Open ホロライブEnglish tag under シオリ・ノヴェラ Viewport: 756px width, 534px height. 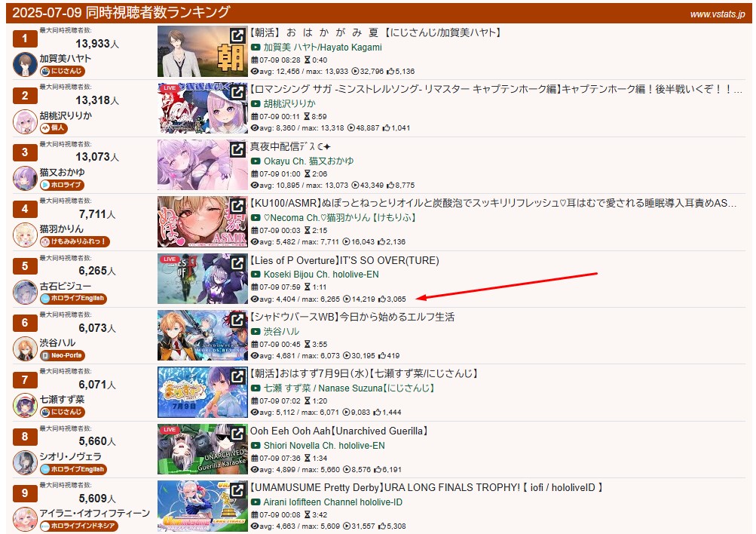pyautogui.click(x=73, y=469)
